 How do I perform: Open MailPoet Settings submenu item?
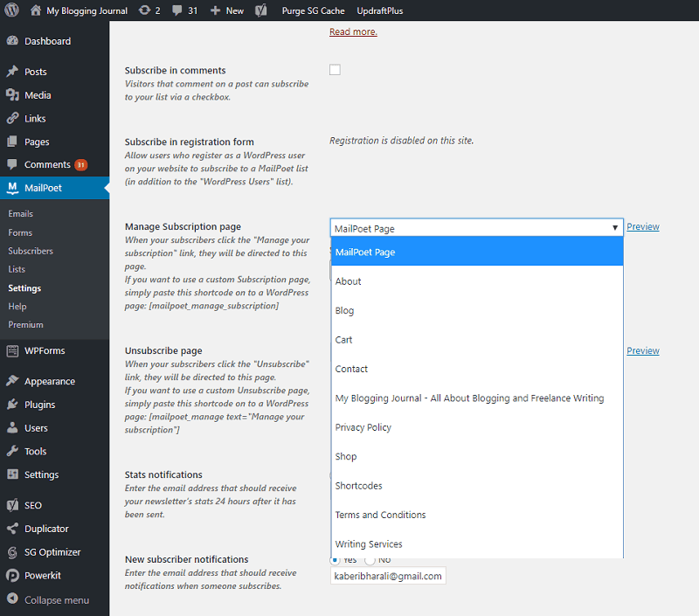tap(24, 288)
